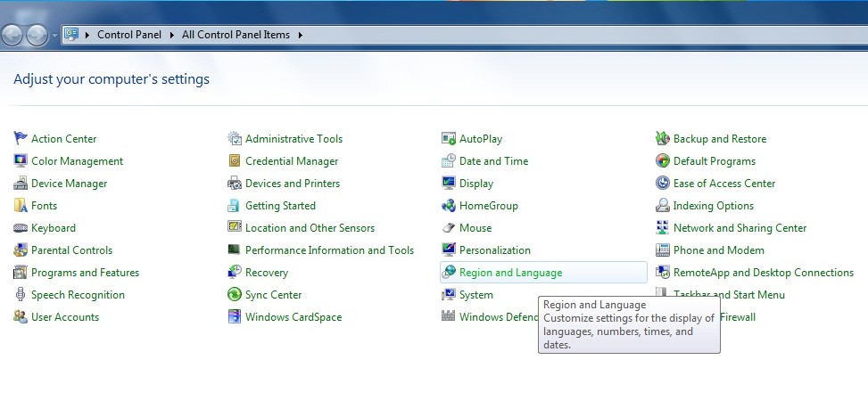Open the Color Management link
Viewport: 868px width, 409px height.
77,161
